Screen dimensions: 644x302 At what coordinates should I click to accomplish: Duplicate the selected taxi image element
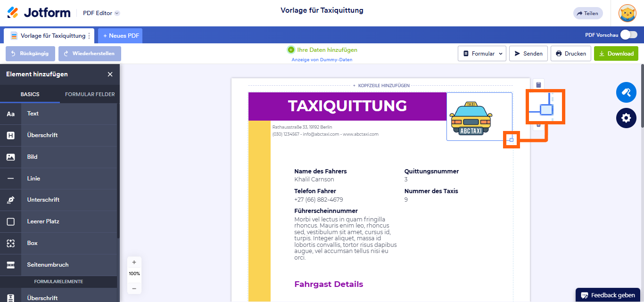pos(538,84)
